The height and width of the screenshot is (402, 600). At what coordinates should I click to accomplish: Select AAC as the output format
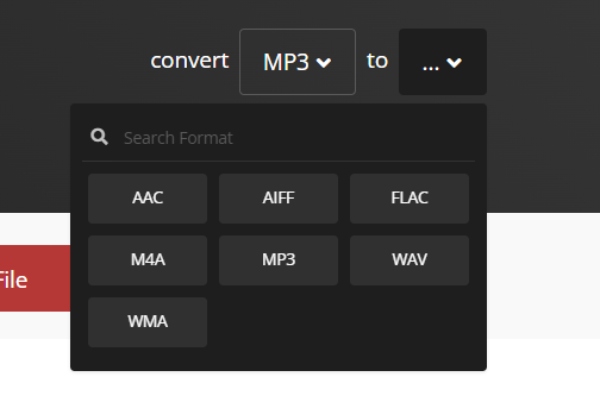(x=148, y=198)
